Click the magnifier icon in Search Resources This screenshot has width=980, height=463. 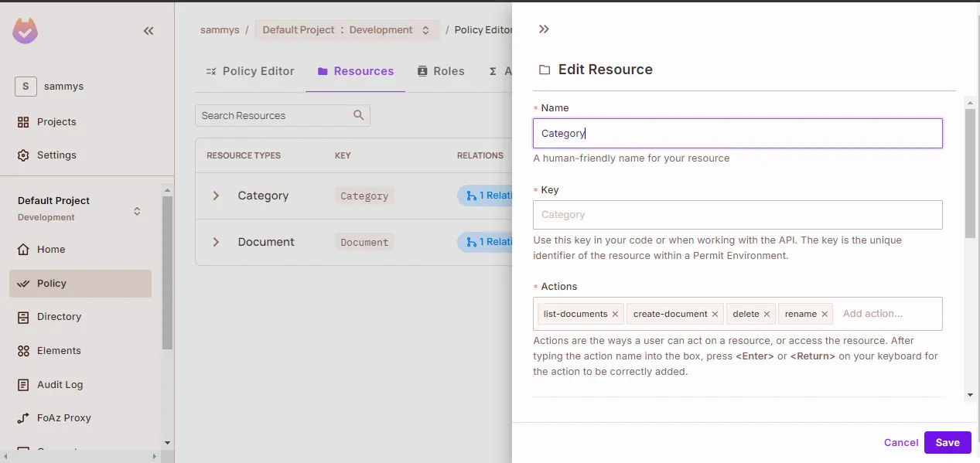click(358, 115)
